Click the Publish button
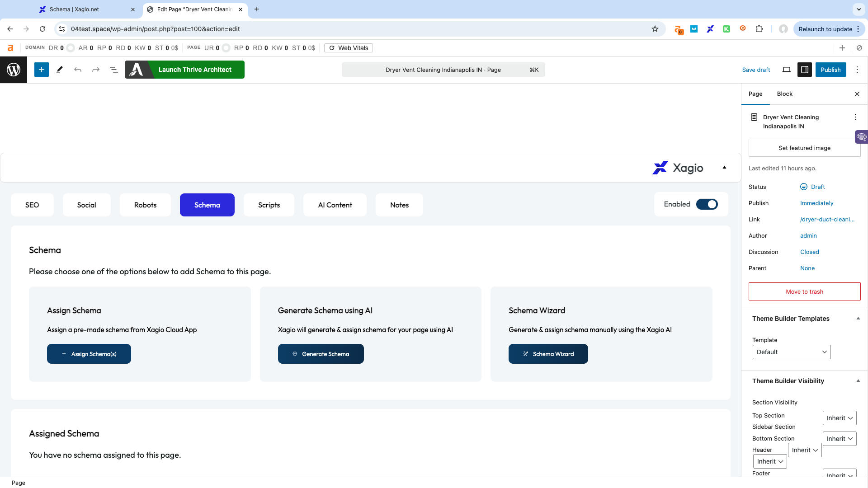 831,70
